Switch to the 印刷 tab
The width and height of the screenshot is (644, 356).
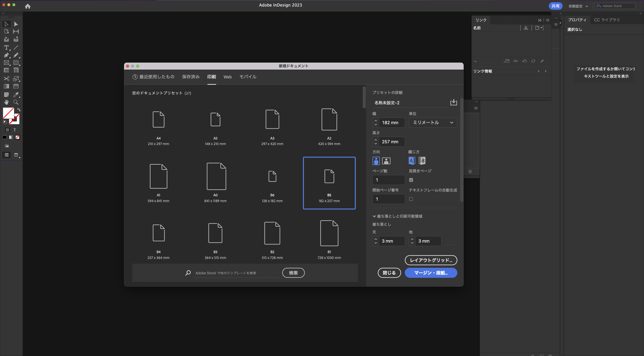tap(212, 77)
